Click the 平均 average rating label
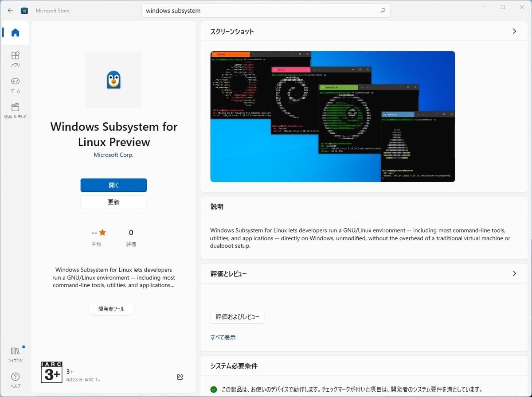 coord(96,244)
